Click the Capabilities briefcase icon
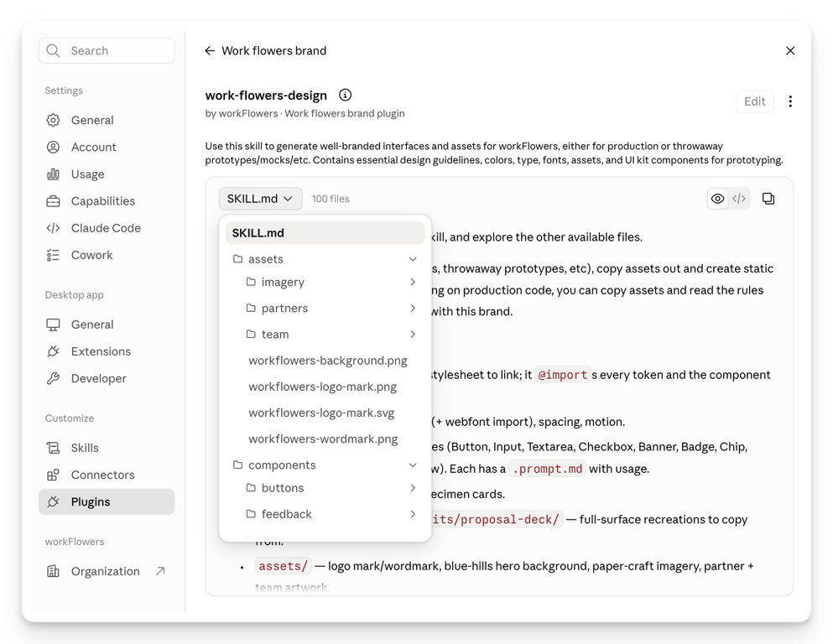Image resolution: width=833 pixels, height=644 pixels. tap(53, 201)
